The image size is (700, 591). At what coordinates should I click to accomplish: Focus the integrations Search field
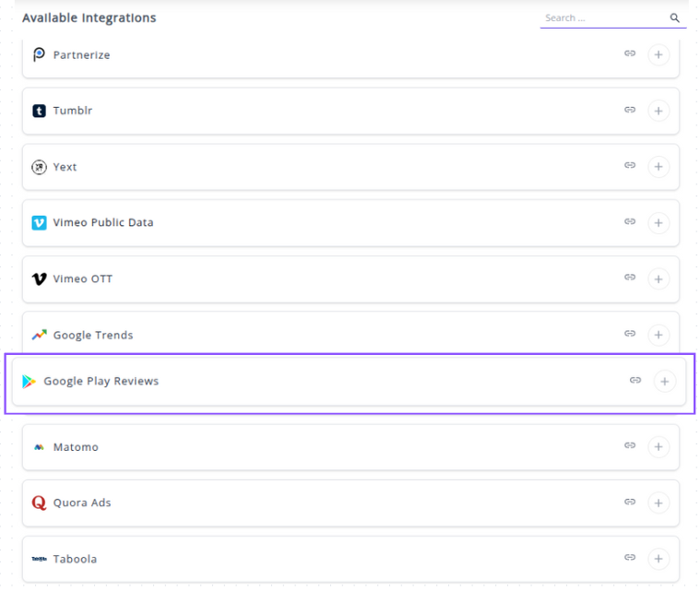pos(602,18)
